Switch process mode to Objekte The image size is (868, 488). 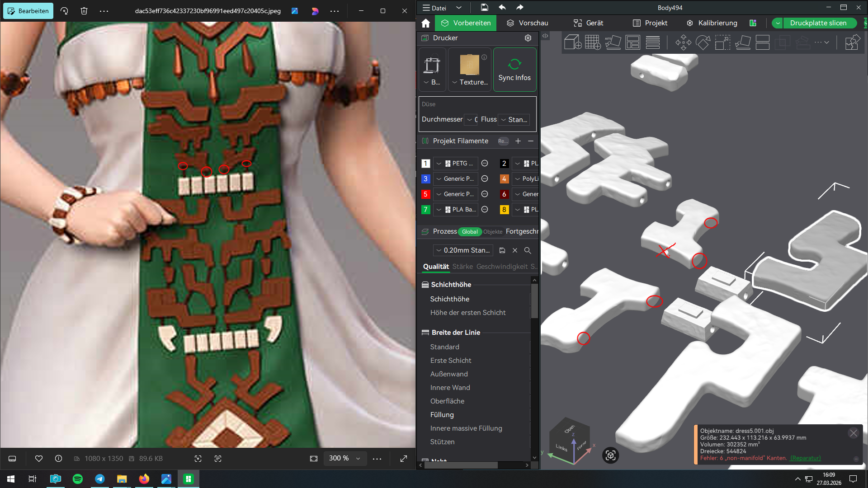(x=493, y=232)
